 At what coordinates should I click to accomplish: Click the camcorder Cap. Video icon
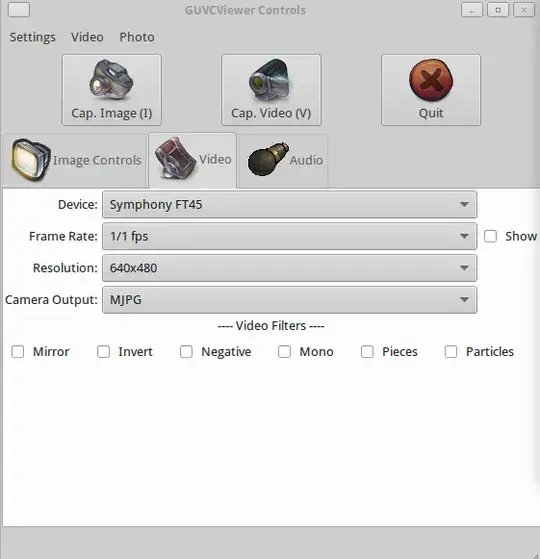click(x=270, y=80)
